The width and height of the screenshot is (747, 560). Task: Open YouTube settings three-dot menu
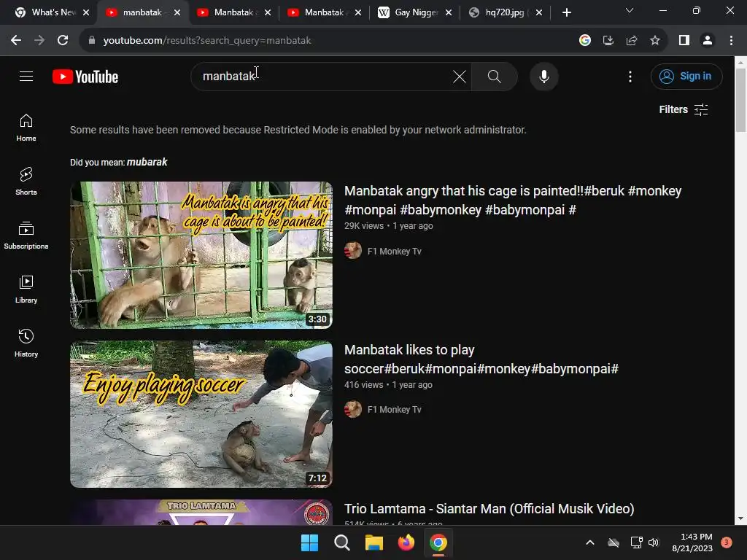pos(630,76)
